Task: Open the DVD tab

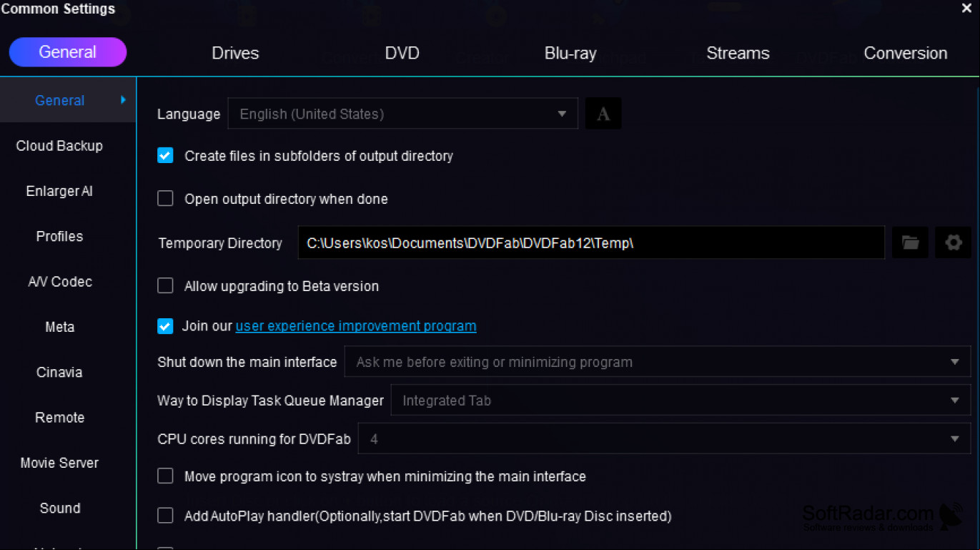Action: click(402, 53)
